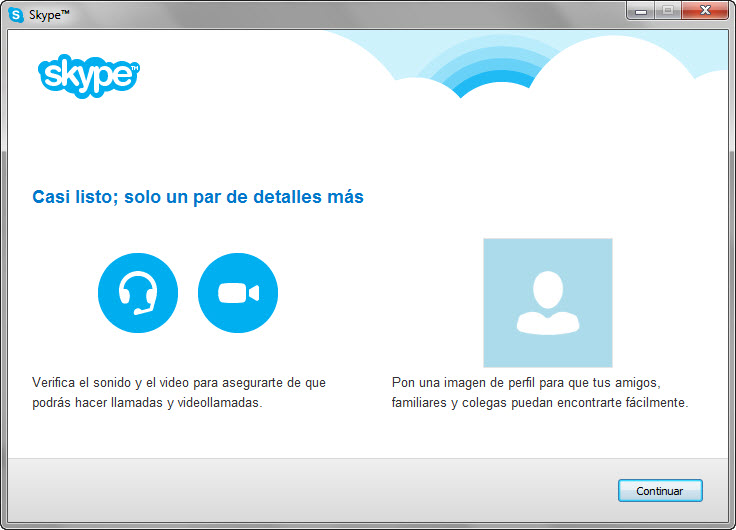Select the profile picture placeholder image
The image size is (736, 530).
548,303
